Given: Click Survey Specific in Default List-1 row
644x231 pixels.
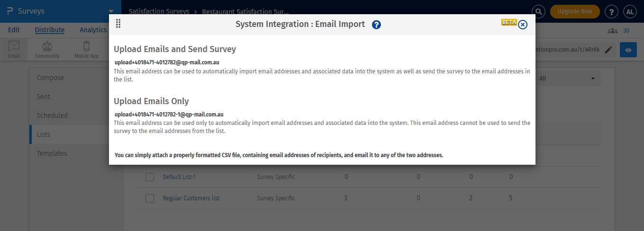Looking at the screenshot, I should coord(276,177).
